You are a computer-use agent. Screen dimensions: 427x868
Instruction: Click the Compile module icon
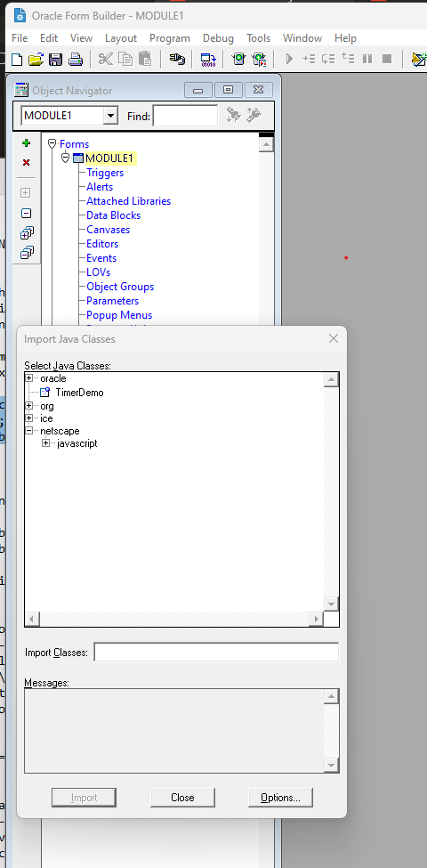click(208, 60)
